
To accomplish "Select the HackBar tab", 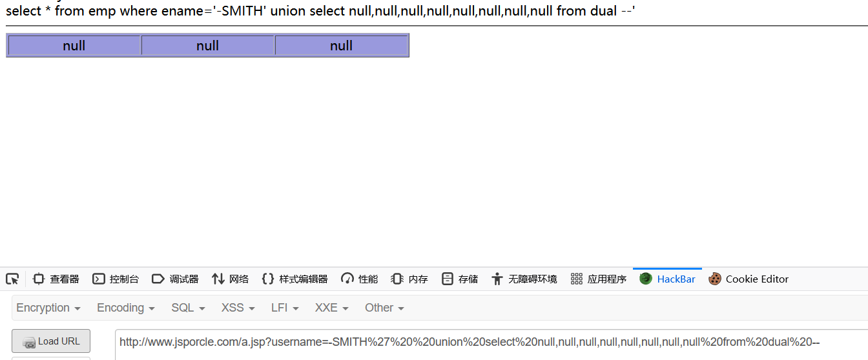I will (x=668, y=279).
